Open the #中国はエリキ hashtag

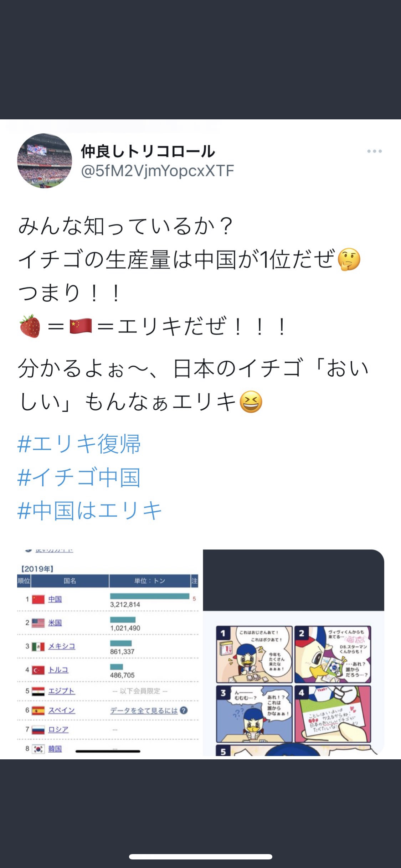point(90,510)
